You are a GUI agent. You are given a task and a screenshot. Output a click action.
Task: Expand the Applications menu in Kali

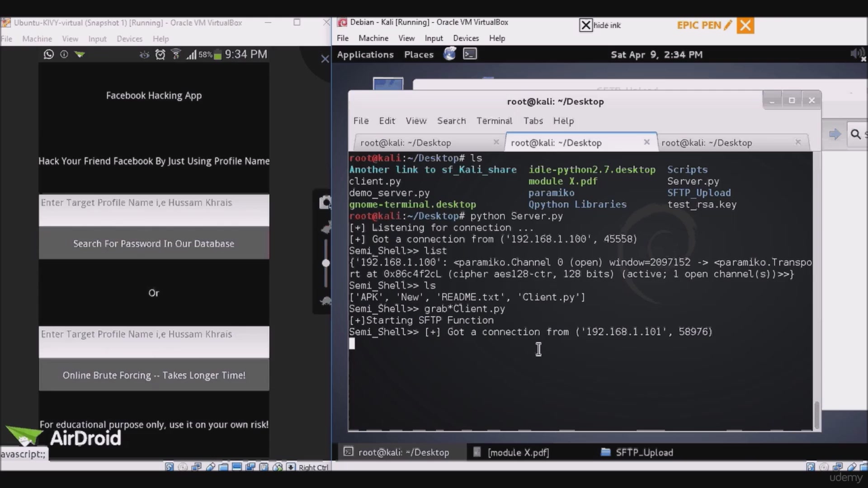coord(364,54)
